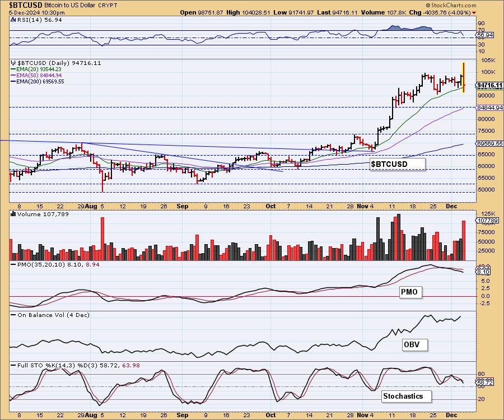This screenshot has height=420, width=504.
Task: Click the 94716.11 last price tag on right axis
Action: coord(489,85)
